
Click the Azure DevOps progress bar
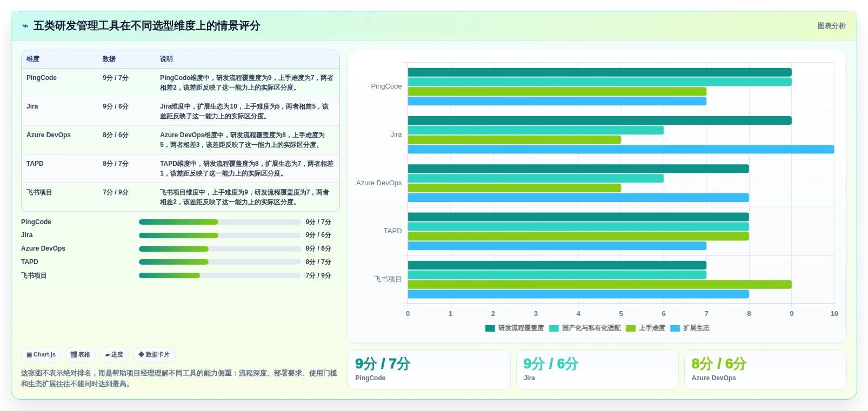point(220,249)
